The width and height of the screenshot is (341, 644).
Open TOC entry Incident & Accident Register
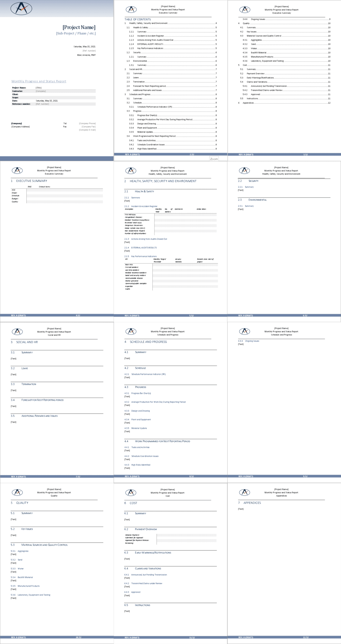[173, 36]
